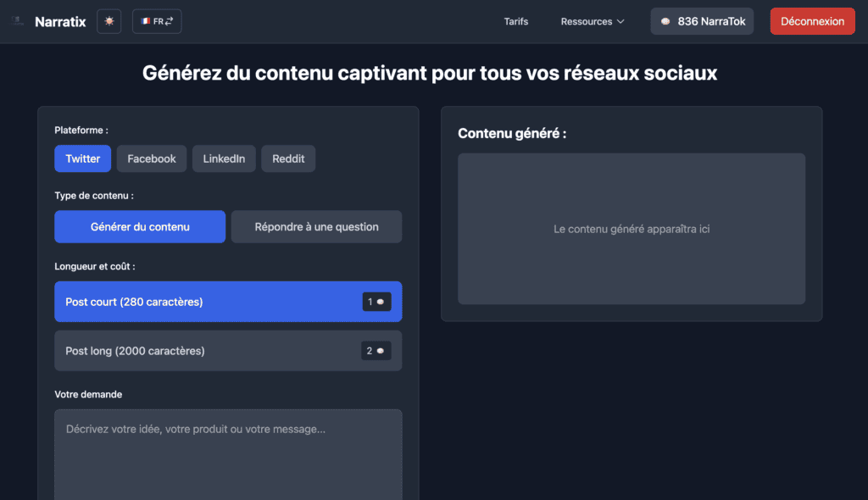Toggle the sun light-mode theme icon

click(x=108, y=21)
